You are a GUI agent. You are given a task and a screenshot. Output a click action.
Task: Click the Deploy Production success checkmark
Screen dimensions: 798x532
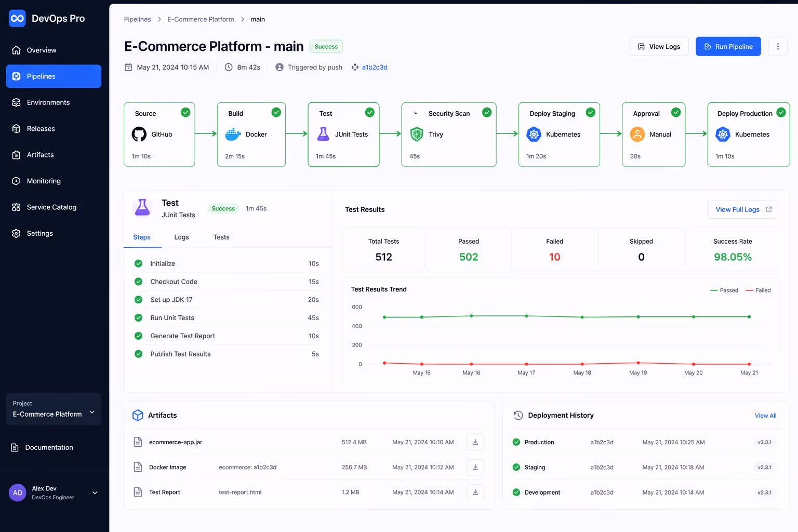pos(781,112)
